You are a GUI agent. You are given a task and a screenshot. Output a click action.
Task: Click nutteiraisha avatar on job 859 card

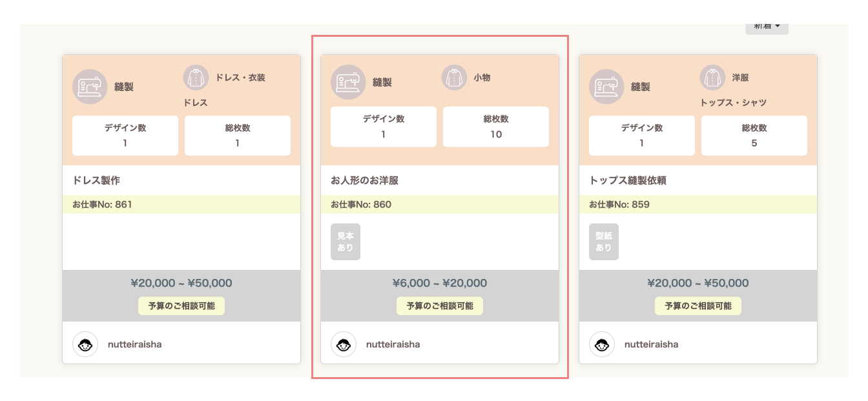(x=602, y=344)
